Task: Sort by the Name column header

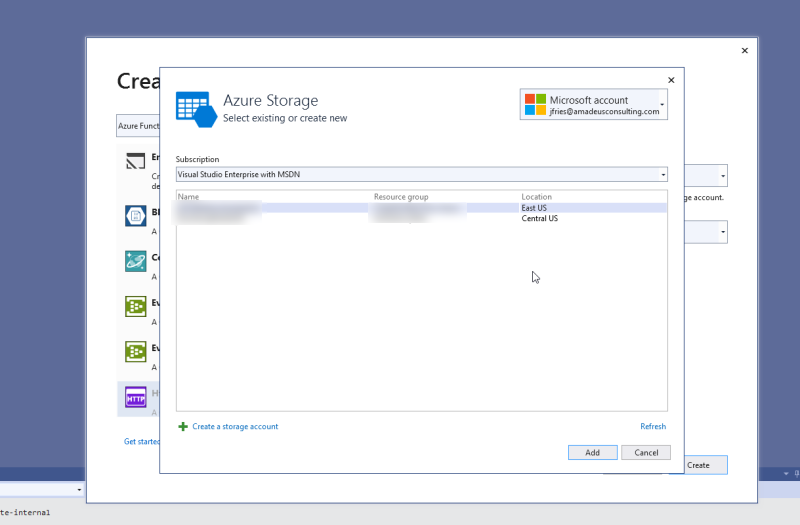Action: (188, 196)
